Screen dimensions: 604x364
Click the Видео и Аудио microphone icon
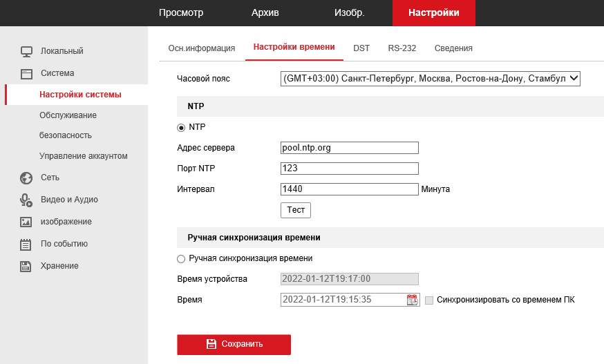click(x=26, y=200)
